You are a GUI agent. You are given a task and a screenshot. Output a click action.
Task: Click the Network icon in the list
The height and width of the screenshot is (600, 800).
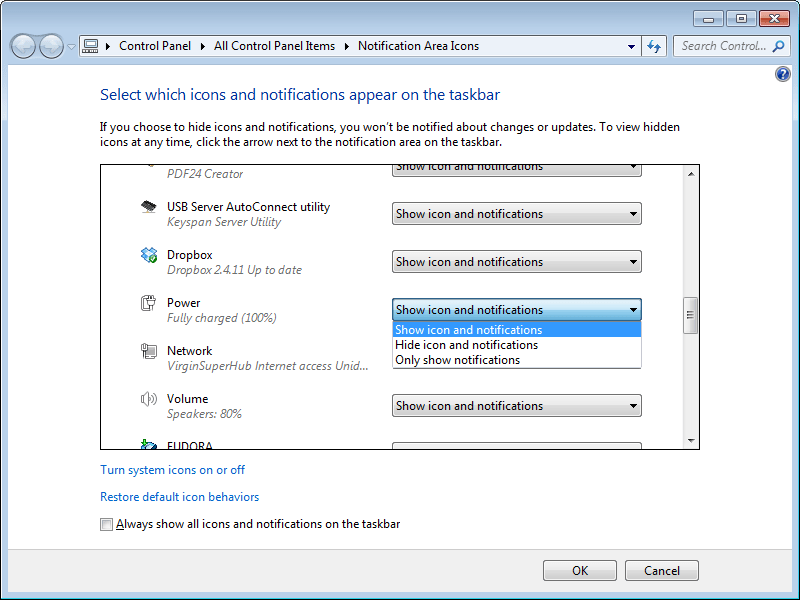[148, 351]
